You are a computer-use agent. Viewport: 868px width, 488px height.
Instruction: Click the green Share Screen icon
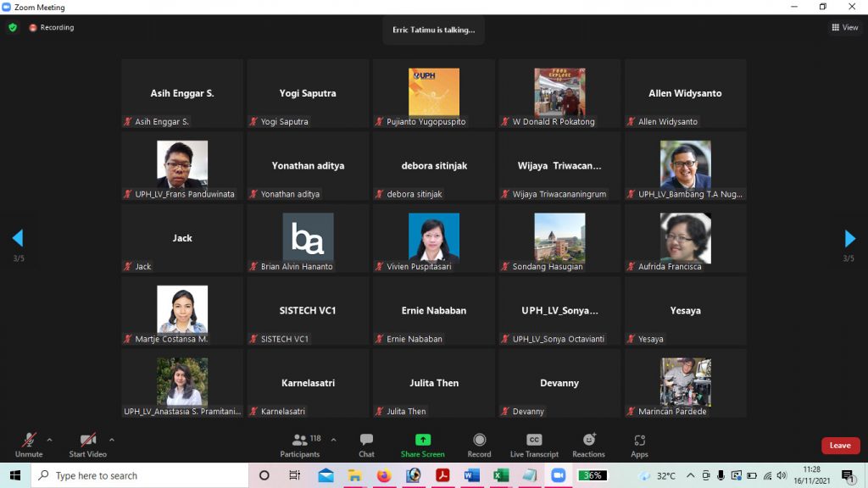click(x=422, y=440)
